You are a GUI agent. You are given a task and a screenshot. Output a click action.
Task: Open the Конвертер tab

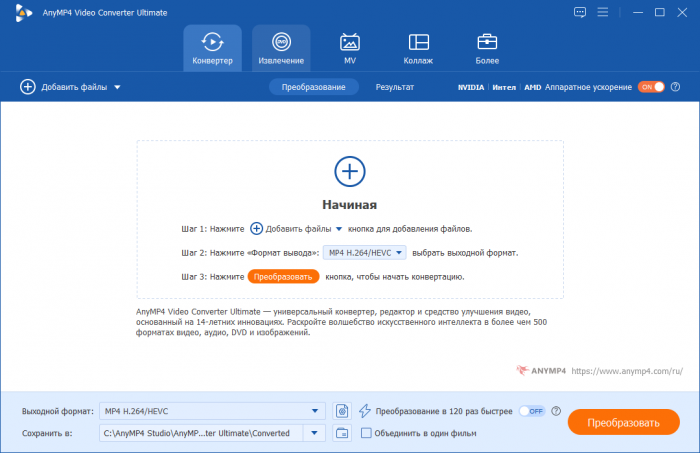pyautogui.click(x=212, y=48)
